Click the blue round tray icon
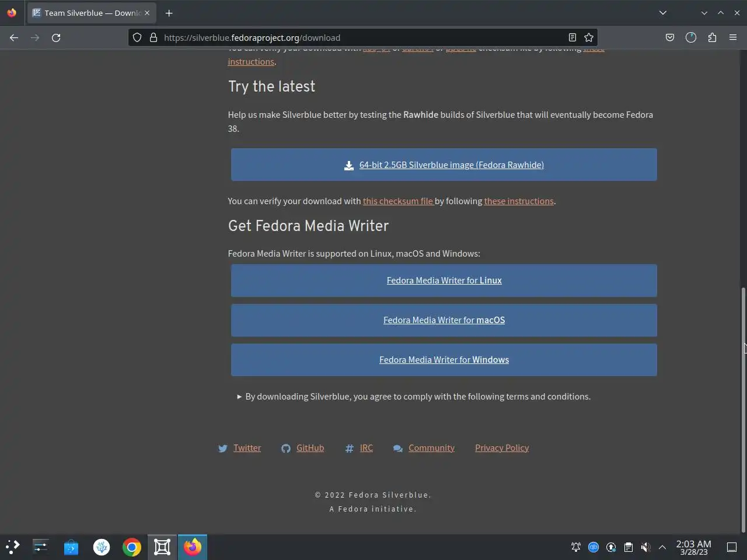 [594, 547]
